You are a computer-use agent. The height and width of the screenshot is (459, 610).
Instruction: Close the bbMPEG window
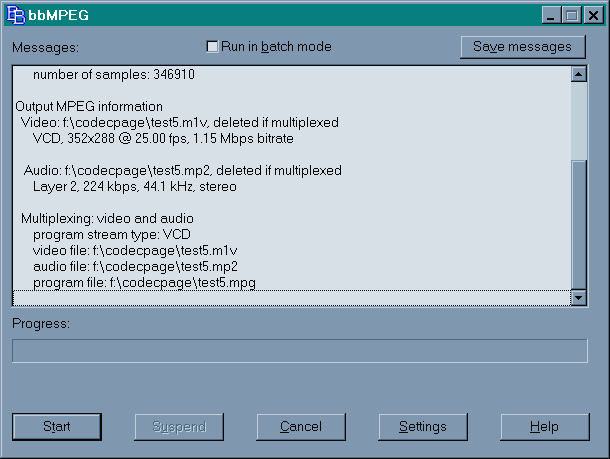coord(592,14)
